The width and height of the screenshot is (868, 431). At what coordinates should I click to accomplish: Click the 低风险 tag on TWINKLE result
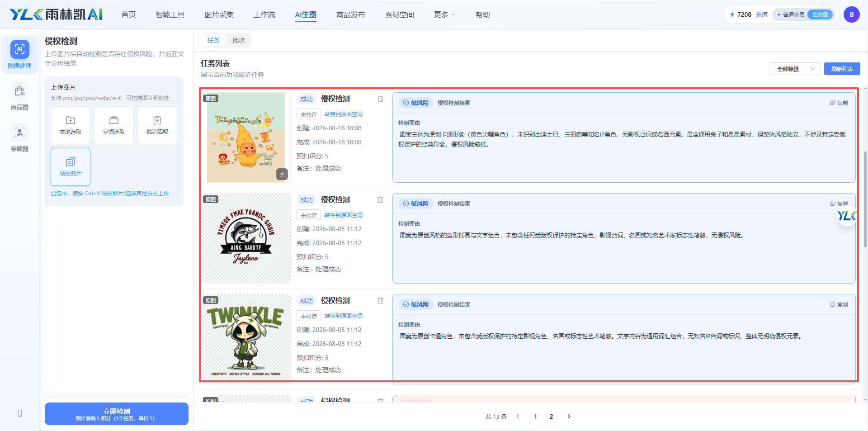pos(415,304)
